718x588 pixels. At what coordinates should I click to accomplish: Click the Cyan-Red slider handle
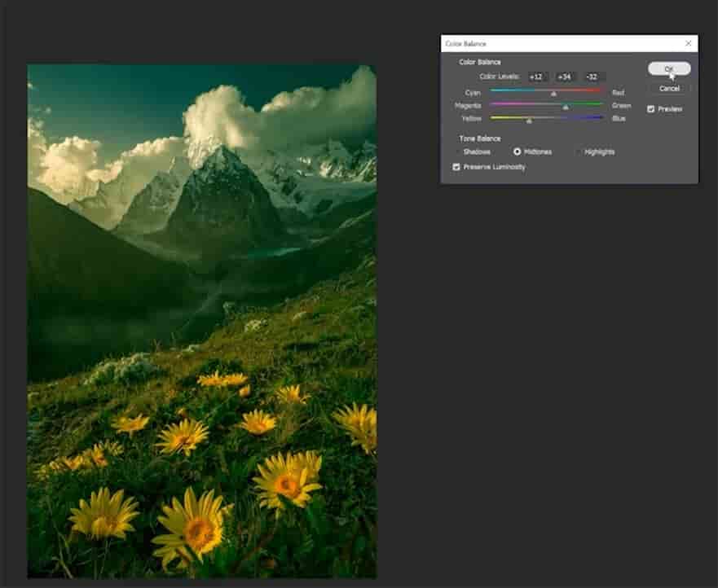click(553, 94)
